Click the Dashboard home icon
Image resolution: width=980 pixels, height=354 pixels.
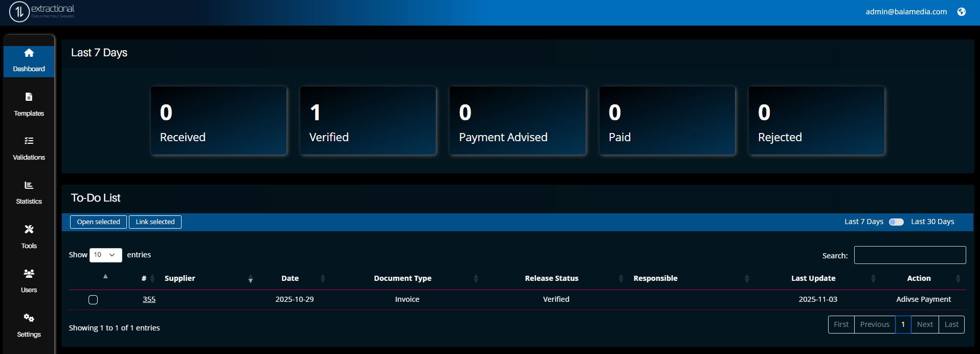pyautogui.click(x=29, y=53)
